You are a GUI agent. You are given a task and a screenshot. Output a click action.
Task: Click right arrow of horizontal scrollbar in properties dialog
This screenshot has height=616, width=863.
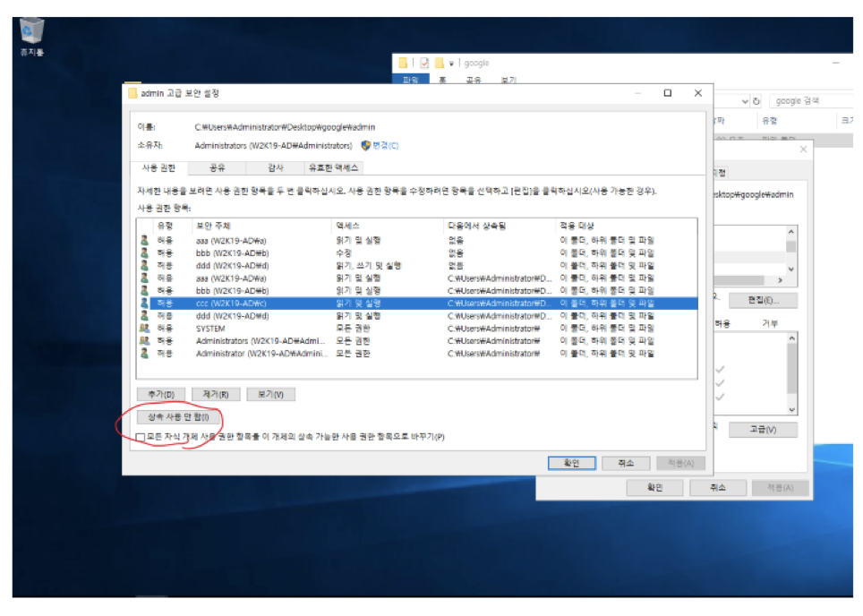pyautogui.click(x=780, y=281)
